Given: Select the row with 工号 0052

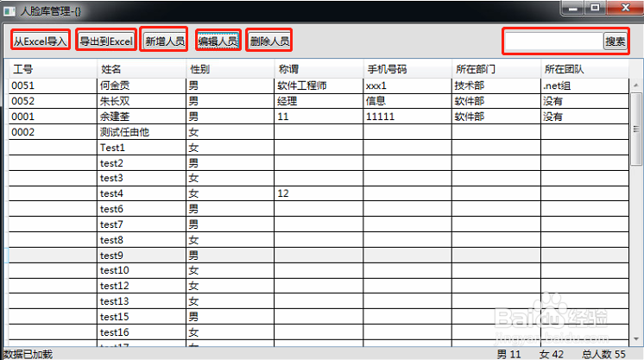Looking at the screenshot, I should pyautogui.click(x=319, y=101).
